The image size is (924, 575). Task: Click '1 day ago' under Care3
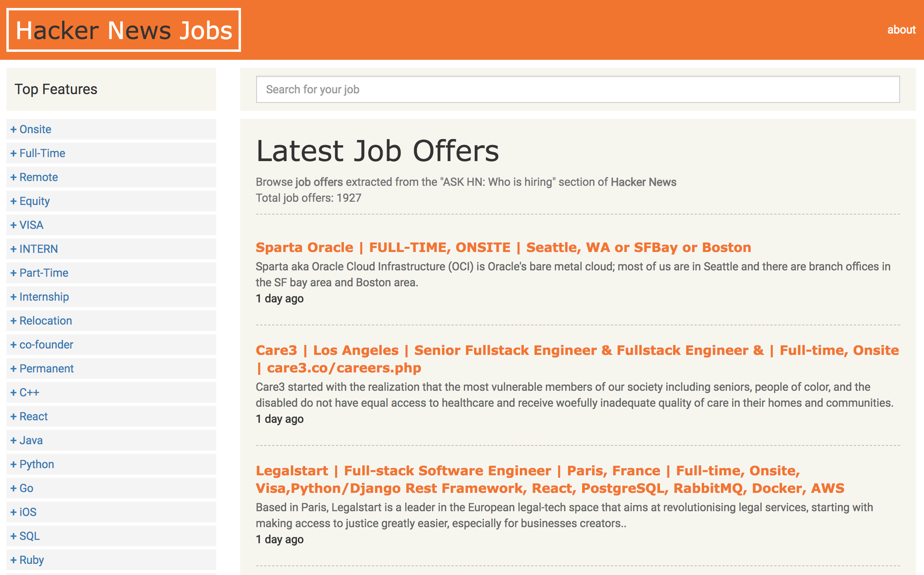click(280, 419)
